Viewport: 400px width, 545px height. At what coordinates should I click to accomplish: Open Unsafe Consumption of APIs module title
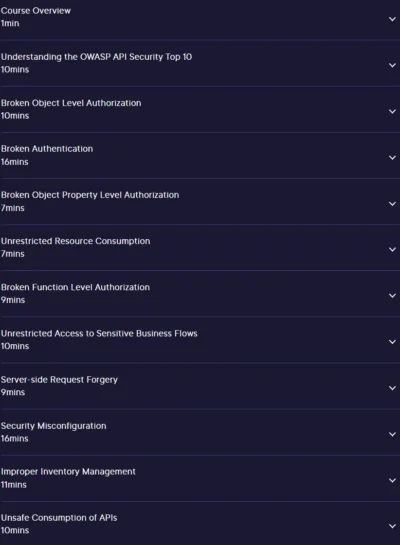point(59,518)
